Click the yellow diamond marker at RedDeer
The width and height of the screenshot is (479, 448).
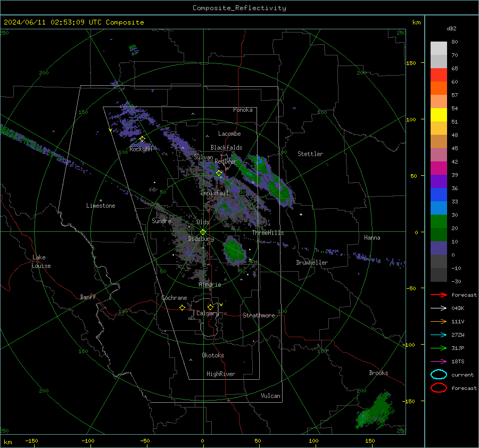point(219,173)
